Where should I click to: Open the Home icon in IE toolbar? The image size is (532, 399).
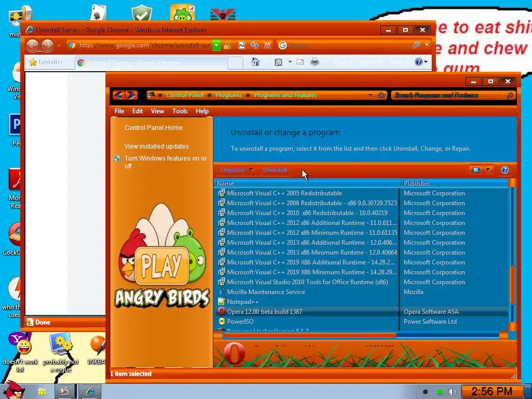(x=256, y=62)
